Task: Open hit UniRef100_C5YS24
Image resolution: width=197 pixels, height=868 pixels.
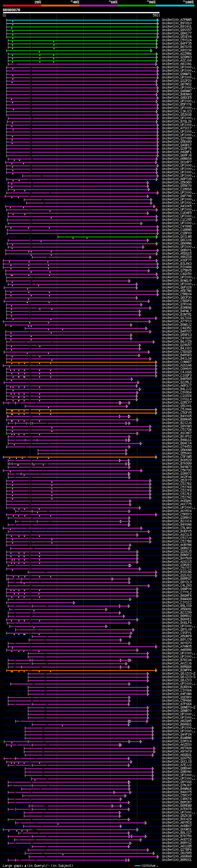Action: pos(177,40)
